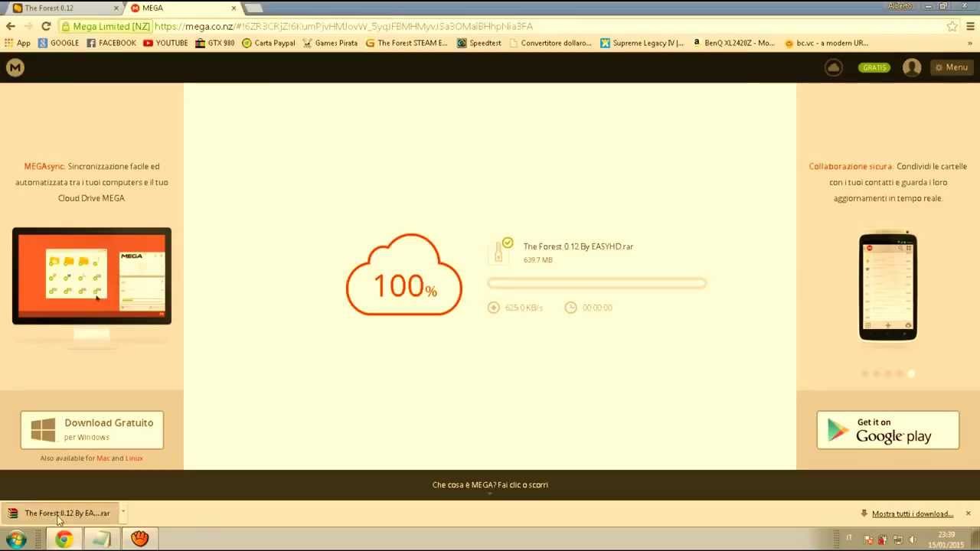This screenshot has height=551, width=980.
Task: Open the Linux download link
Action: pyautogui.click(x=134, y=458)
